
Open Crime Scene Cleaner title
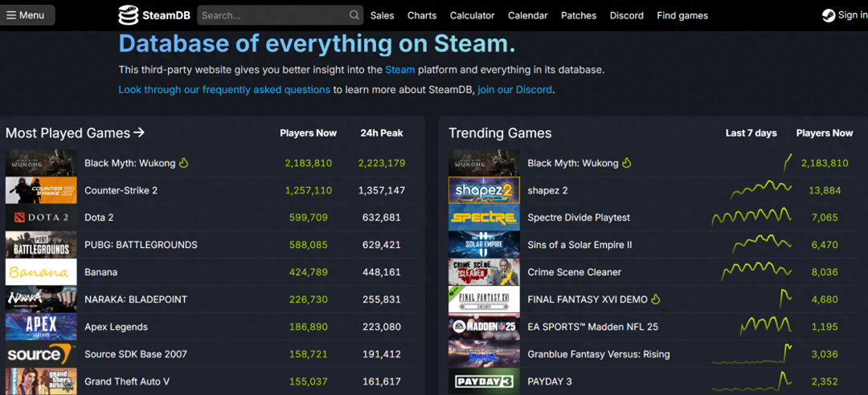pyautogui.click(x=574, y=272)
